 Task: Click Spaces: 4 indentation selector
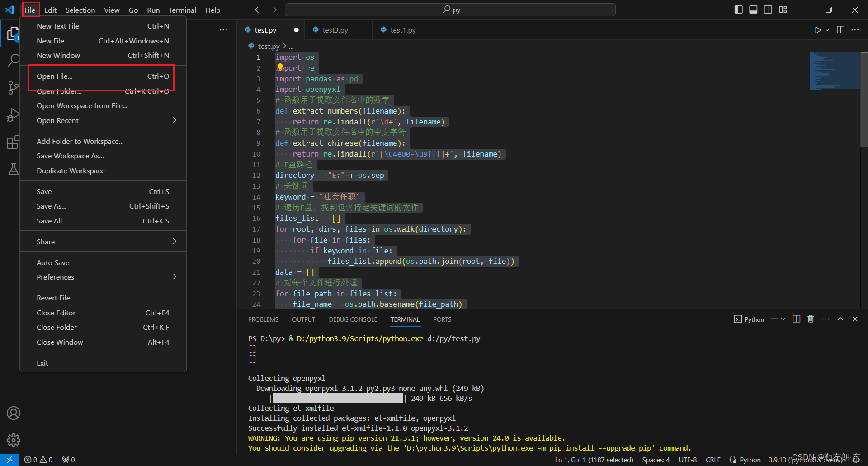[656, 460]
